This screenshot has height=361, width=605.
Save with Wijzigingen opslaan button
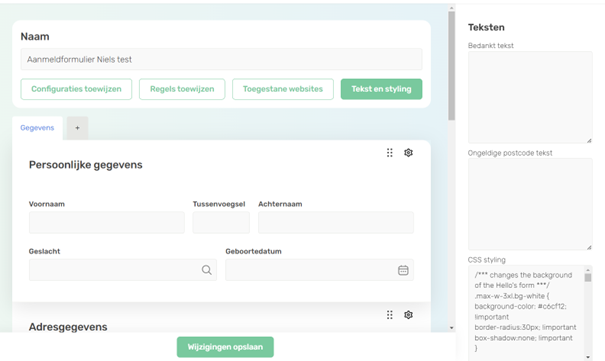click(x=225, y=347)
